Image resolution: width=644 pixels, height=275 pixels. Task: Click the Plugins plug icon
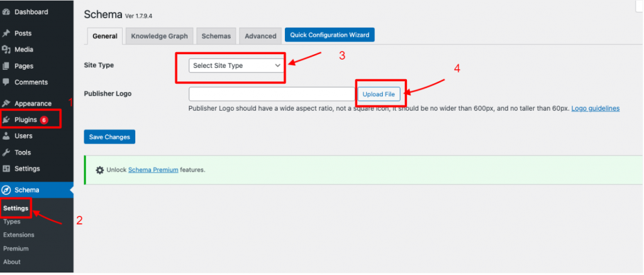6,120
